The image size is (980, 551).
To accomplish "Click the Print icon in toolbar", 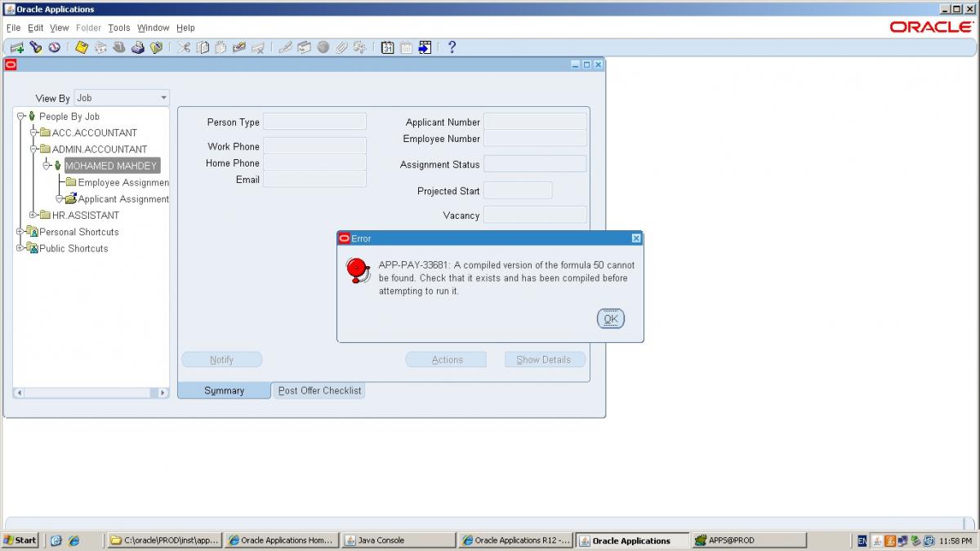I will click(x=138, y=47).
